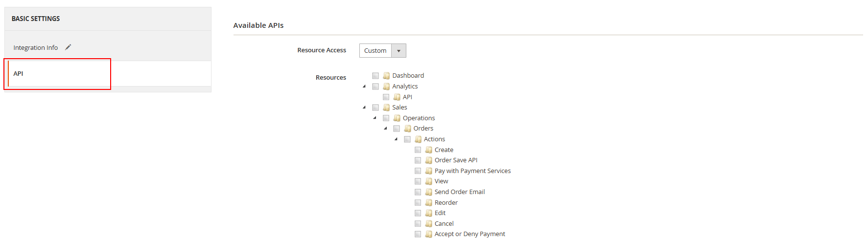Collapse the Analytics tree node

point(364,87)
